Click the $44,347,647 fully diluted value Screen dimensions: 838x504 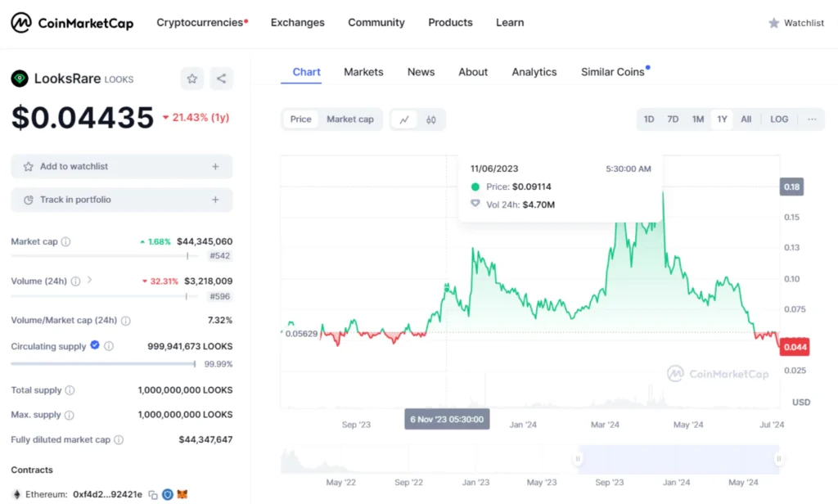pos(205,440)
